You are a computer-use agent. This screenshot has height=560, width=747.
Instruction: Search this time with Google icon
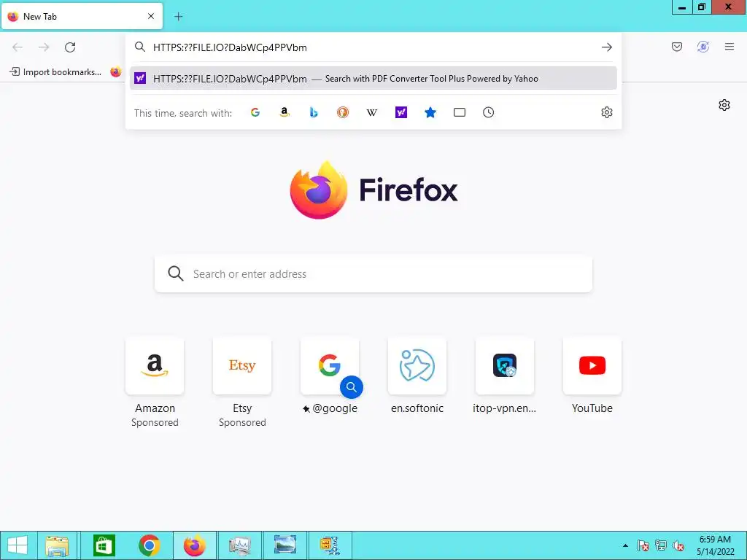click(255, 112)
